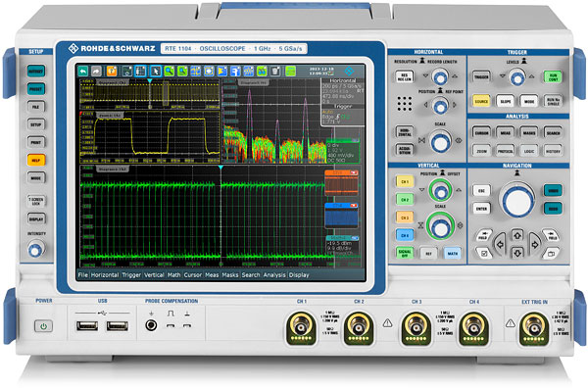
Task: Push the right FIELD key in the Navigation section
Action: [551, 235]
